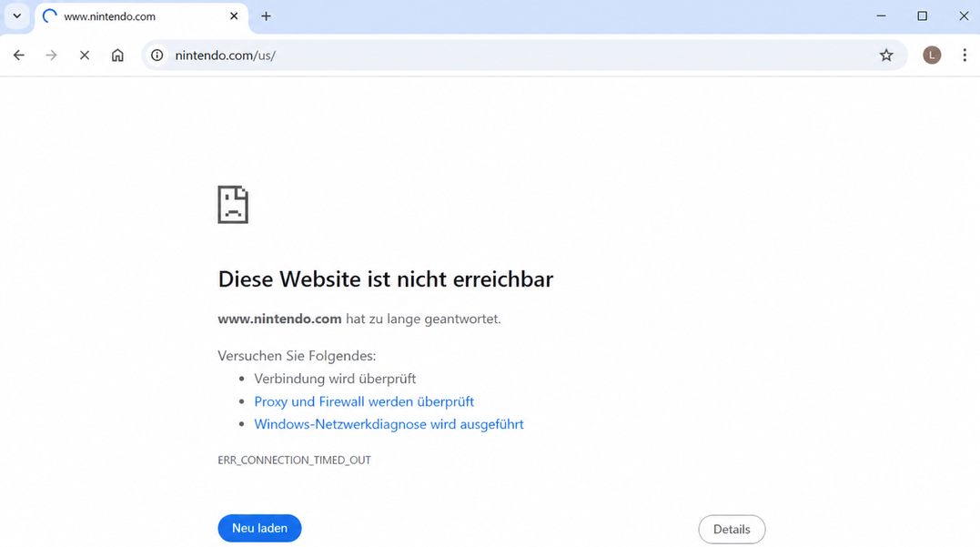Click the Neu laden button
Viewport: 980px width, 547px height.
pos(259,528)
